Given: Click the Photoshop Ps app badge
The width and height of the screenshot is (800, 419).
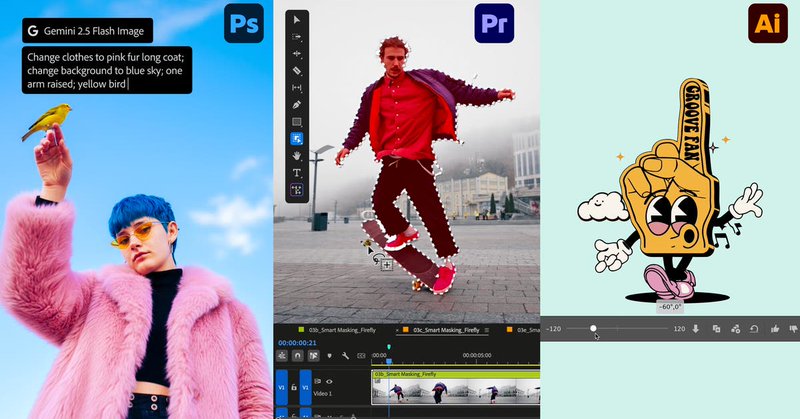Looking at the screenshot, I should coord(244,23).
